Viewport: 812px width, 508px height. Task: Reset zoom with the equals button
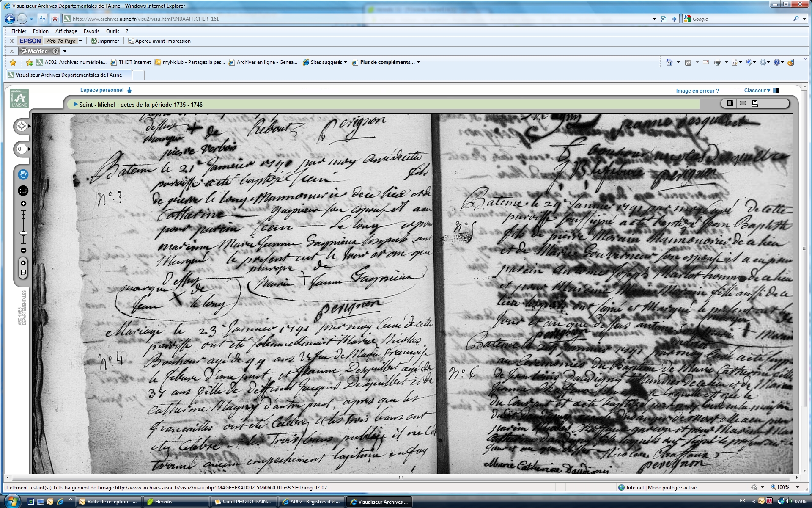tap(23, 263)
